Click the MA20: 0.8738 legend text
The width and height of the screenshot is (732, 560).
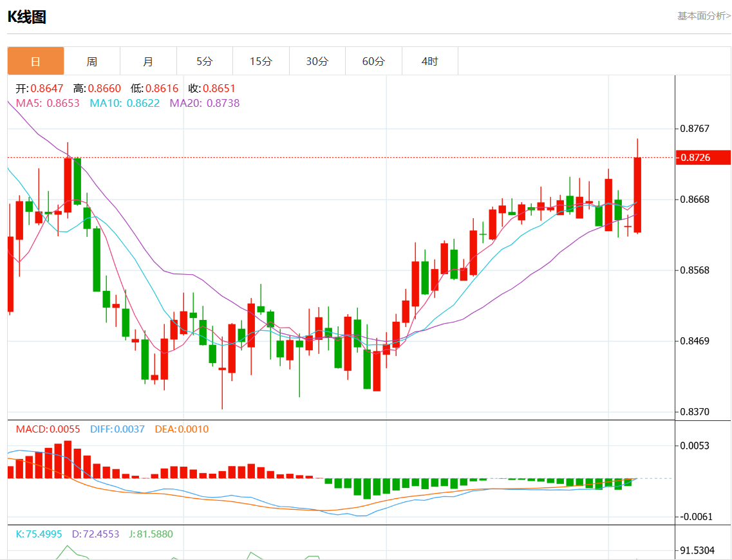(x=205, y=103)
